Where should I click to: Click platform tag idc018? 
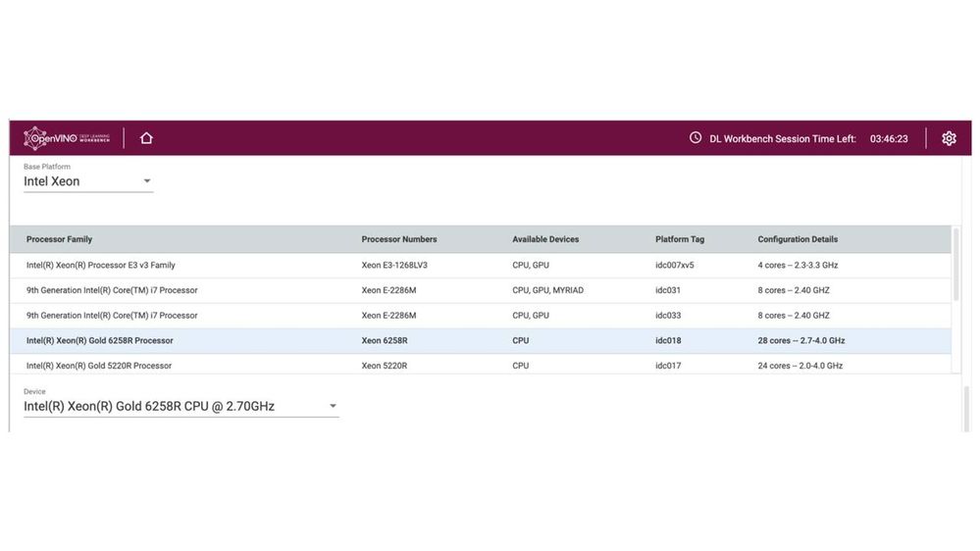668,340
